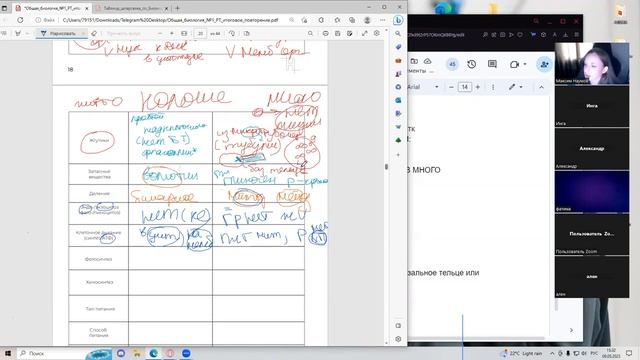The image size is (640, 360).
Task: Open version history clock in Docs
Action: click(471, 64)
